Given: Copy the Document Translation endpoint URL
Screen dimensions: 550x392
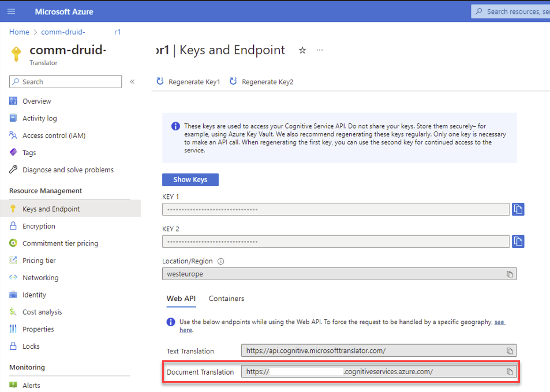Looking at the screenshot, I should click(x=510, y=372).
